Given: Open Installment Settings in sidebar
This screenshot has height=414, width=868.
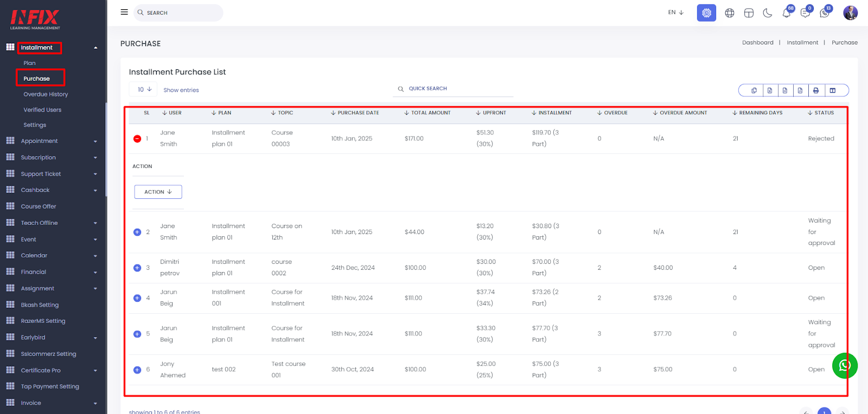Looking at the screenshot, I should tap(35, 125).
